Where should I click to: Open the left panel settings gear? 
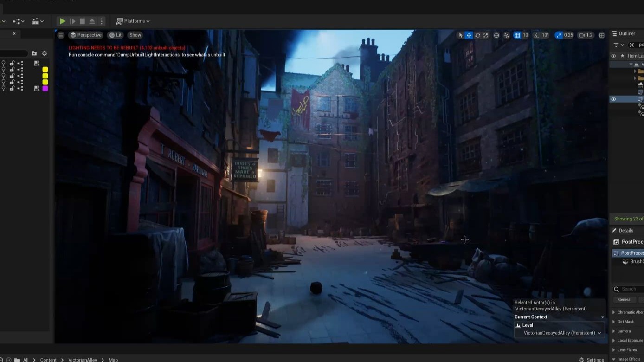coord(45,53)
